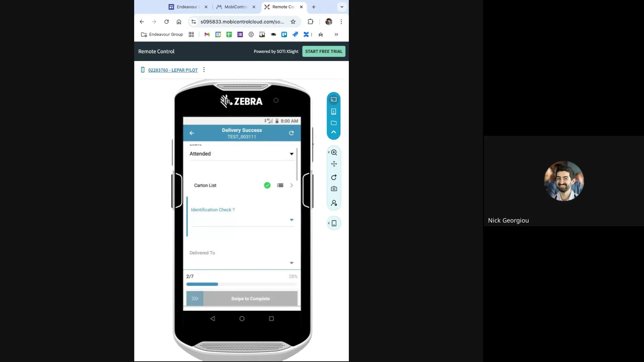Open the Confluence bookmark icon
Screen dimensions: 644x362
[x=306, y=35]
